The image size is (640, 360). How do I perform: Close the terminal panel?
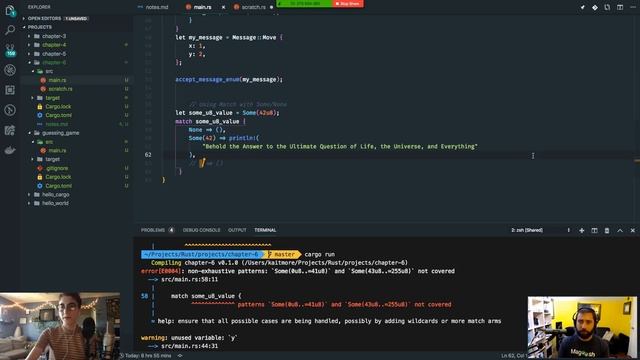633,231
